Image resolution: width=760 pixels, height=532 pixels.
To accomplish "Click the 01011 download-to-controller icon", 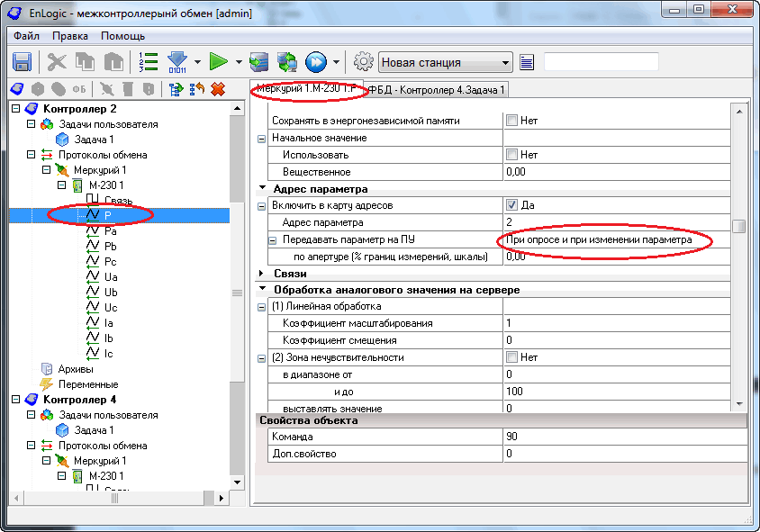I will click(x=177, y=62).
